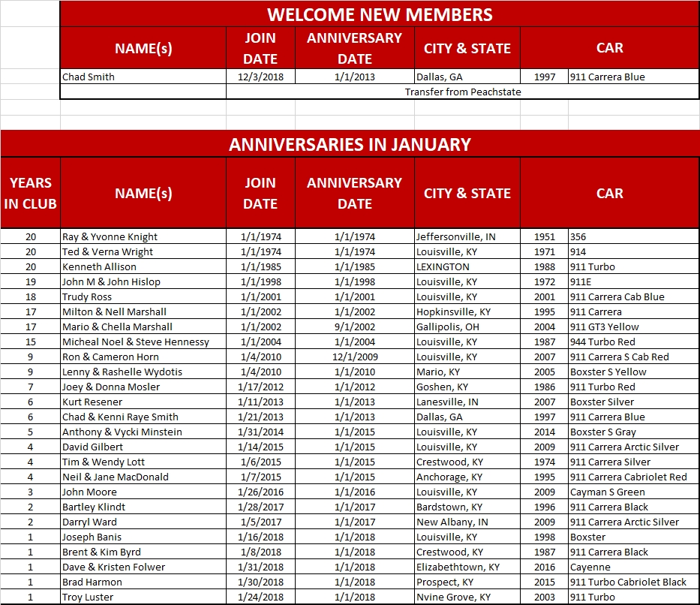Click the 'Crestwood, KY' cell in Tim & Wendy Lott's row

[467, 462]
